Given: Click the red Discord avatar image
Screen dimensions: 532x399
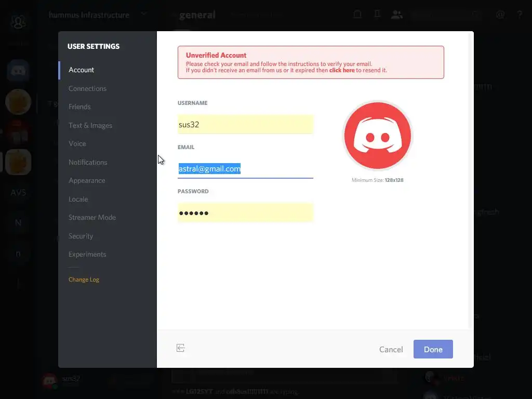Looking at the screenshot, I should (x=378, y=136).
